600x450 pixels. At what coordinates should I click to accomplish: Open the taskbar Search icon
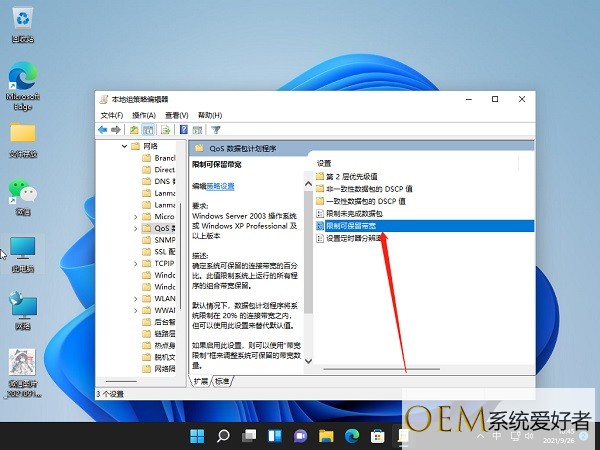(x=223, y=436)
